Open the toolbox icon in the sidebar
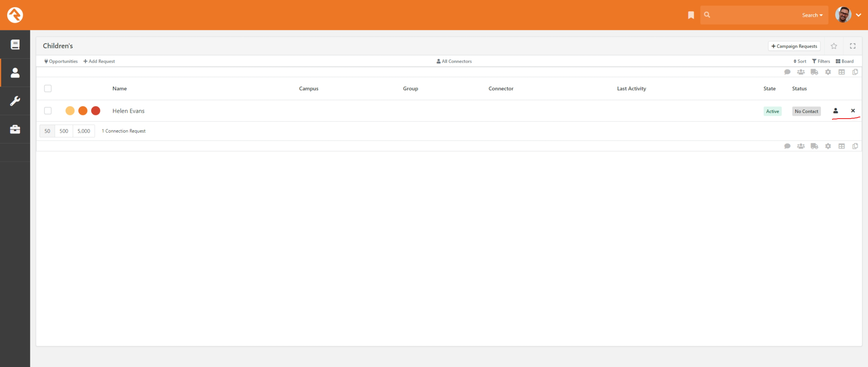The image size is (868, 367). click(15, 129)
